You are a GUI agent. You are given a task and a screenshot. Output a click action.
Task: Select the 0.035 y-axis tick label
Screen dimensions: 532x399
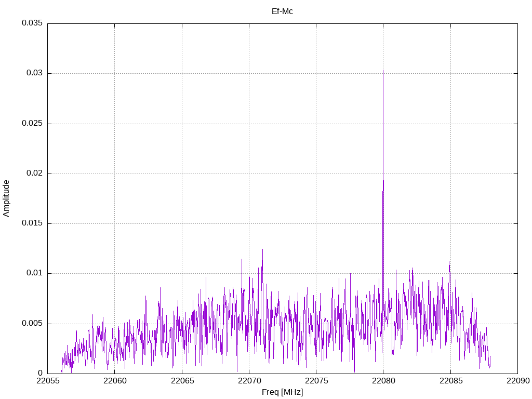point(32,23)
